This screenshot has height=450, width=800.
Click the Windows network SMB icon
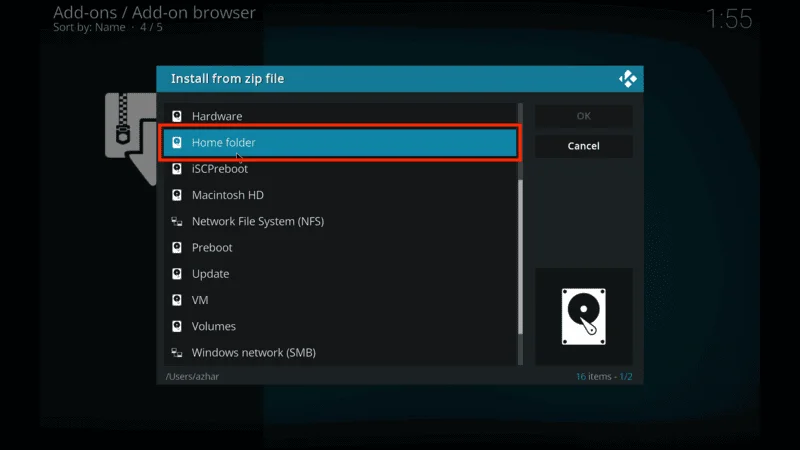(177, 353)
